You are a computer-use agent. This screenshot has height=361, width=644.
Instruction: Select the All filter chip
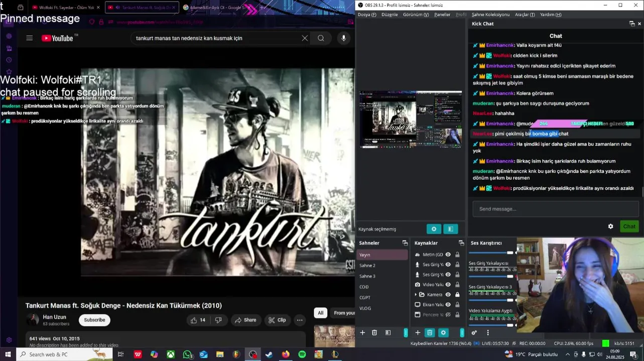pos(320,313)
